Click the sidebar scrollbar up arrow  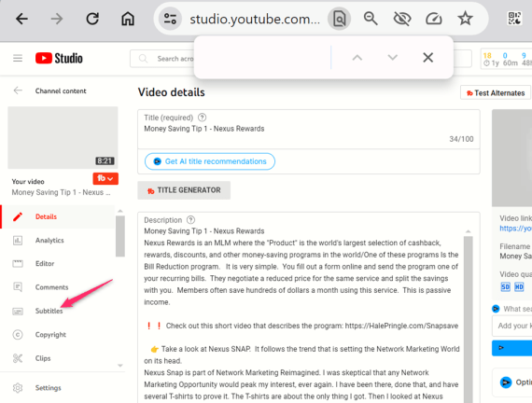pos(120,211)
